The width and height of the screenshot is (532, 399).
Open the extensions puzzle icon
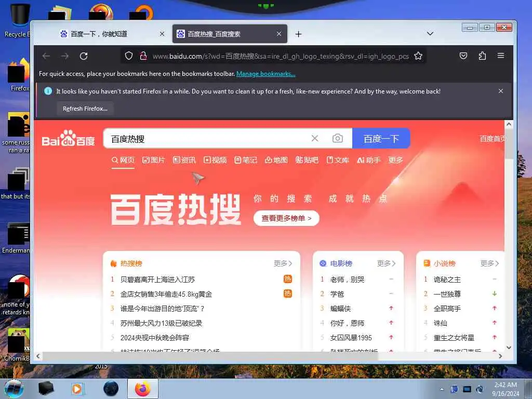tap(482, 56)
